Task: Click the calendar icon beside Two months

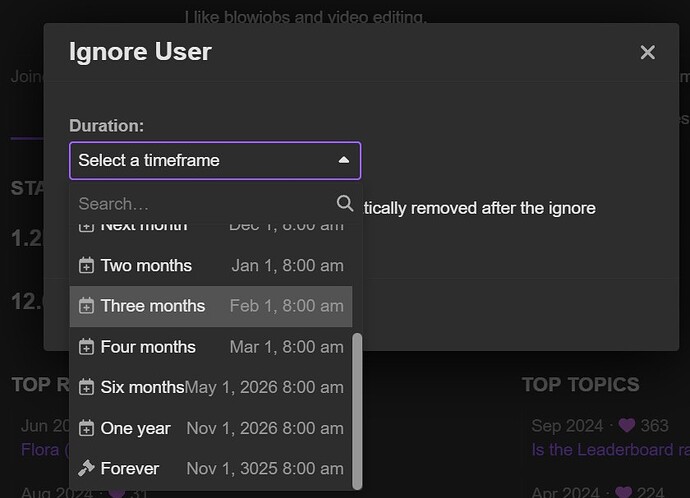Action: pyautogui.click(x=86, y=266)
